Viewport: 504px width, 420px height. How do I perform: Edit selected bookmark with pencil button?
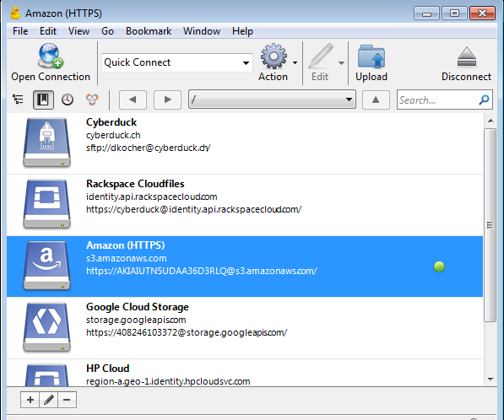click(48, 400)
